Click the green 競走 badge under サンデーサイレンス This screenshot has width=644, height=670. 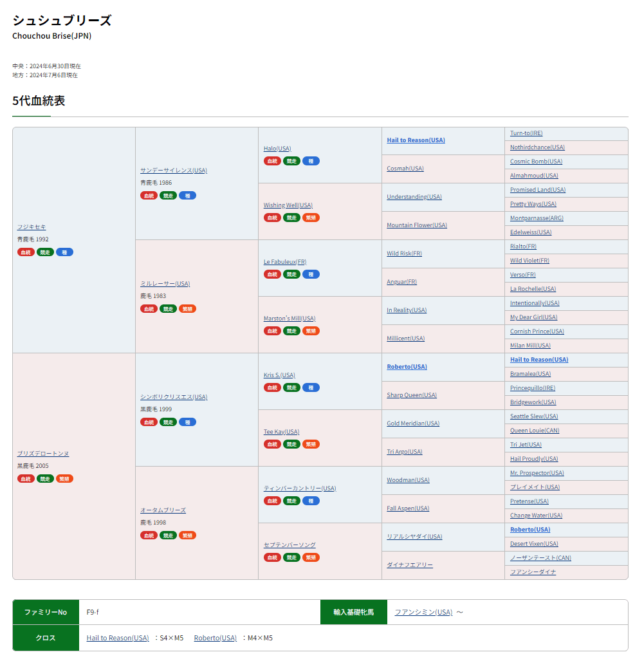tap(168, 196)
